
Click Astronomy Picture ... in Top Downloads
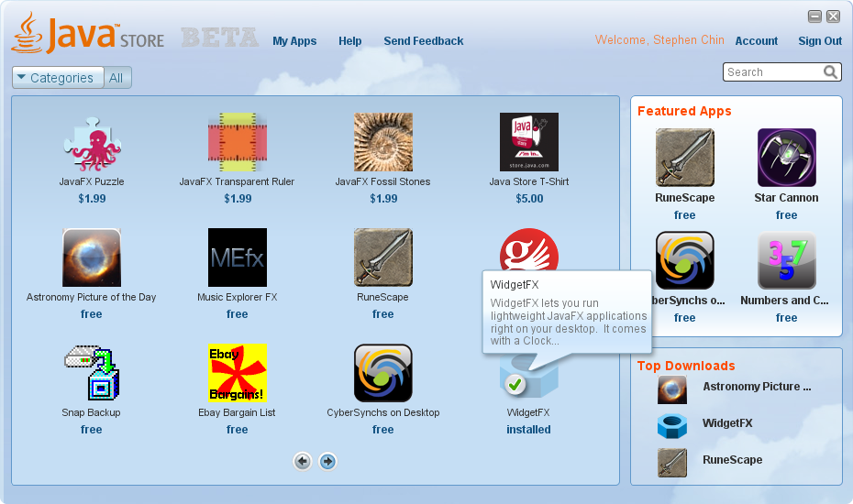[x=757, y=387]
